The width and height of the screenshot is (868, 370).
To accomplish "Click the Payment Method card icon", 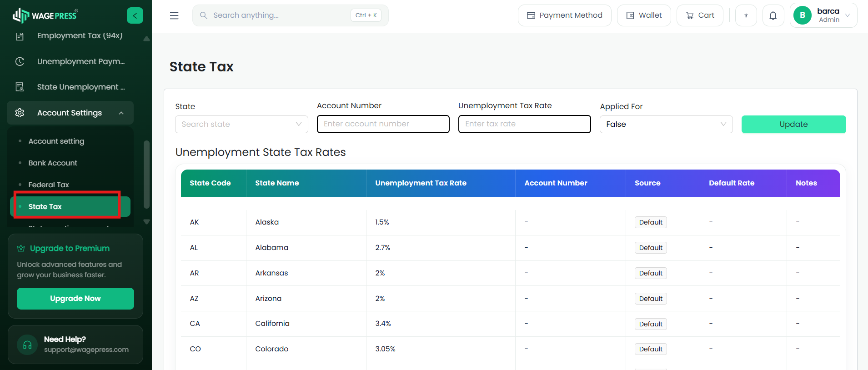I will tap(531, 15).
